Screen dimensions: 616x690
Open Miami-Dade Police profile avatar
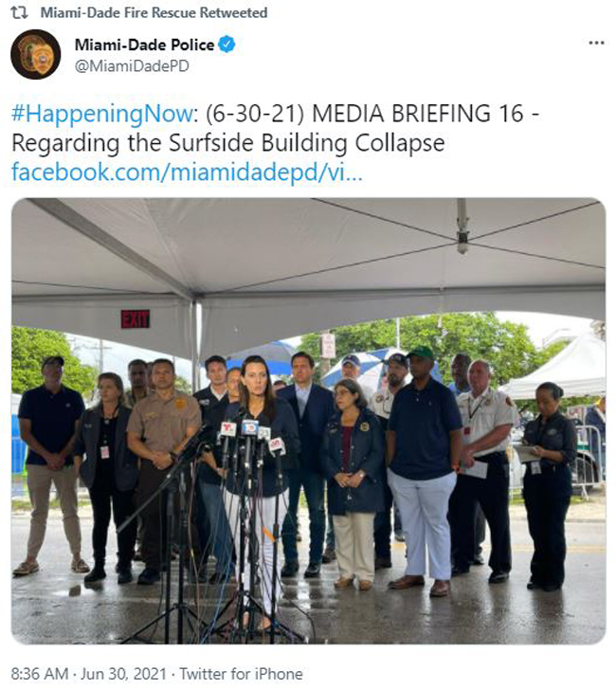coord(36,55)
